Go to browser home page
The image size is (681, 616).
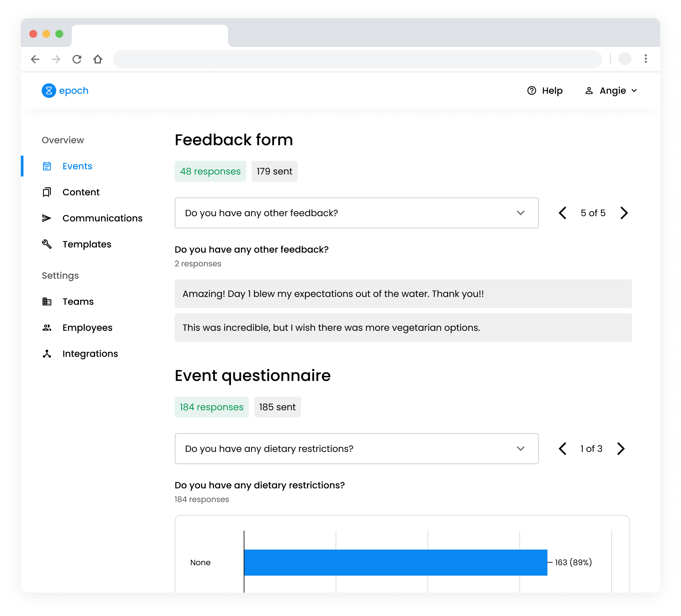pyautogui.click(x=98, y=59)
